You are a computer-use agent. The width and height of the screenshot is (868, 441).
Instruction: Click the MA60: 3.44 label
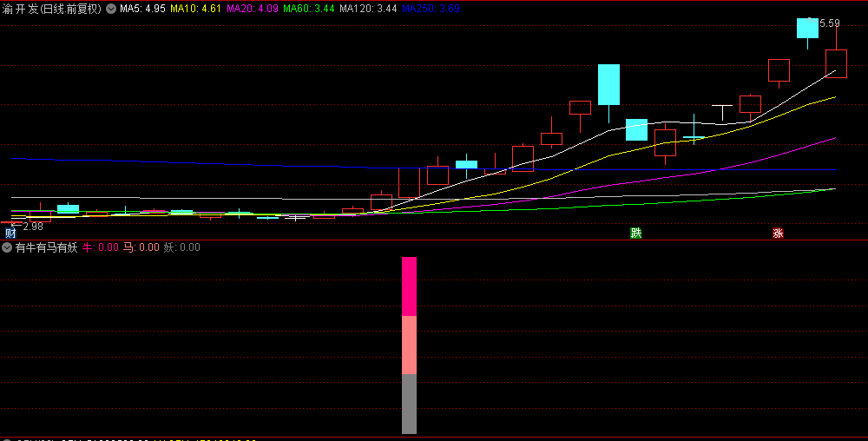(309, 9)
